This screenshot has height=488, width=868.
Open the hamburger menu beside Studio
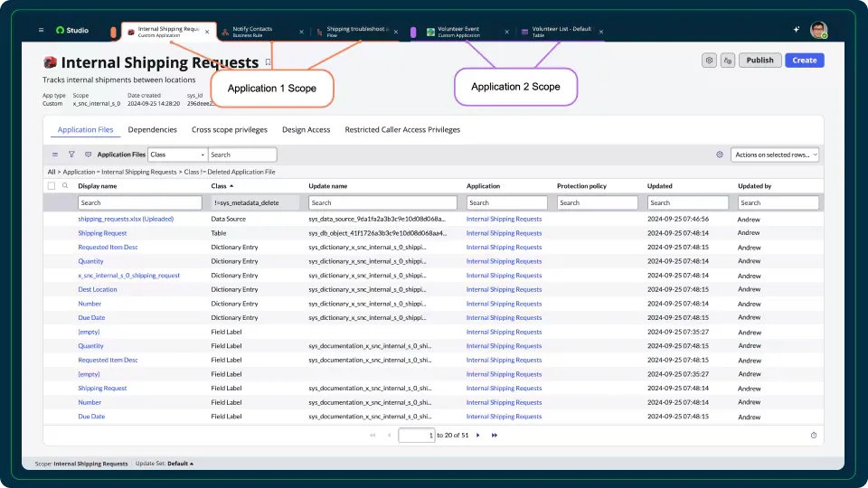pyautogui.click(x=41, y=30)
